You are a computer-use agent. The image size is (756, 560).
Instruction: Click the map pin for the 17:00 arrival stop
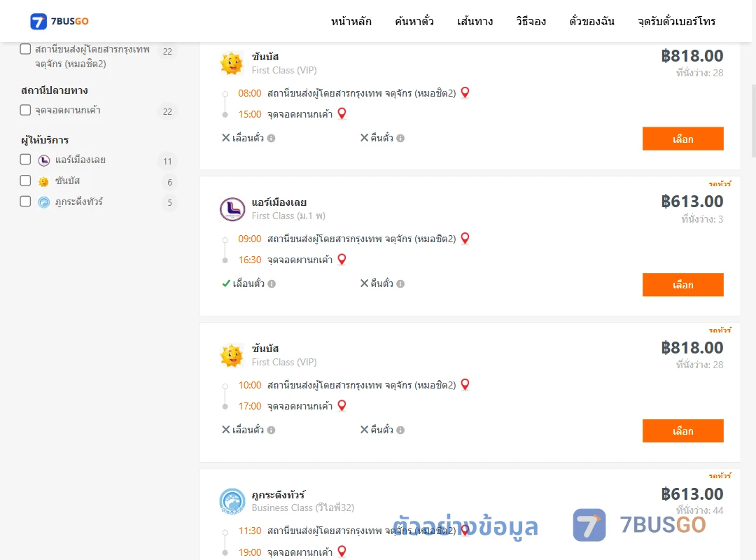pos(342,406)
